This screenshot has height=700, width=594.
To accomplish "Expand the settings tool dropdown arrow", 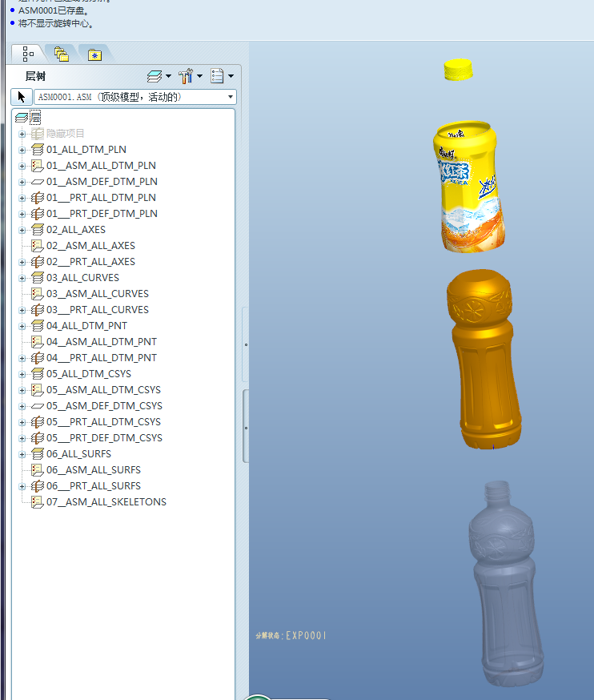I will click(199, 76).
